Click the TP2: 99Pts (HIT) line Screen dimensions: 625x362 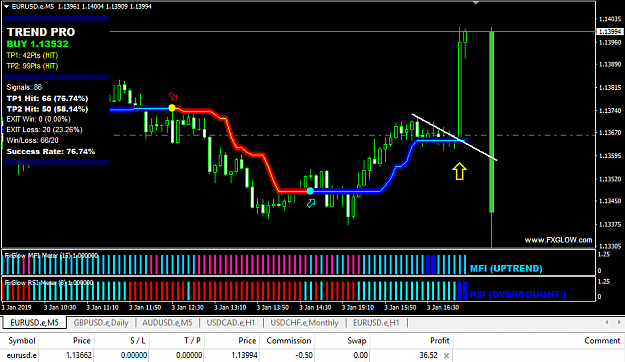click(32, 66)
